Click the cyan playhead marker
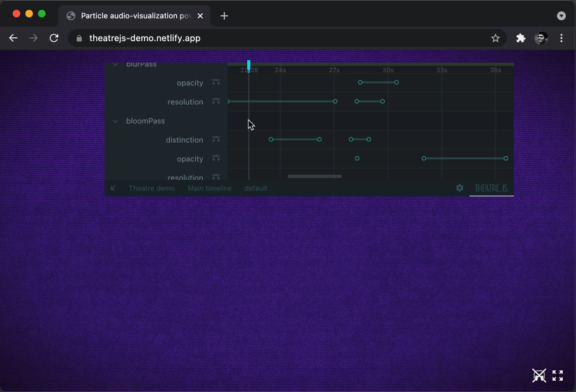This screenshot has height=392, width=576. (249, 65)
